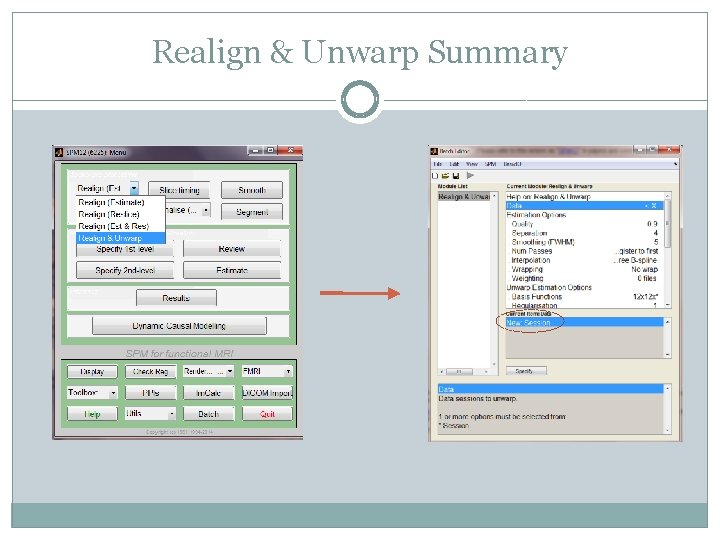This screenshot has height=540, width=720.
Task: Open the BasicIO menu in Batch Editor
Action: pos(512,164)
